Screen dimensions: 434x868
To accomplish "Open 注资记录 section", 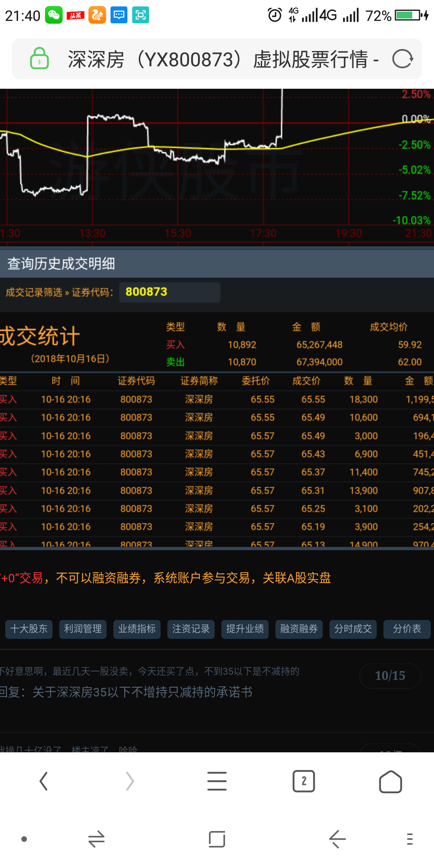I will click(x=191, y=629).
